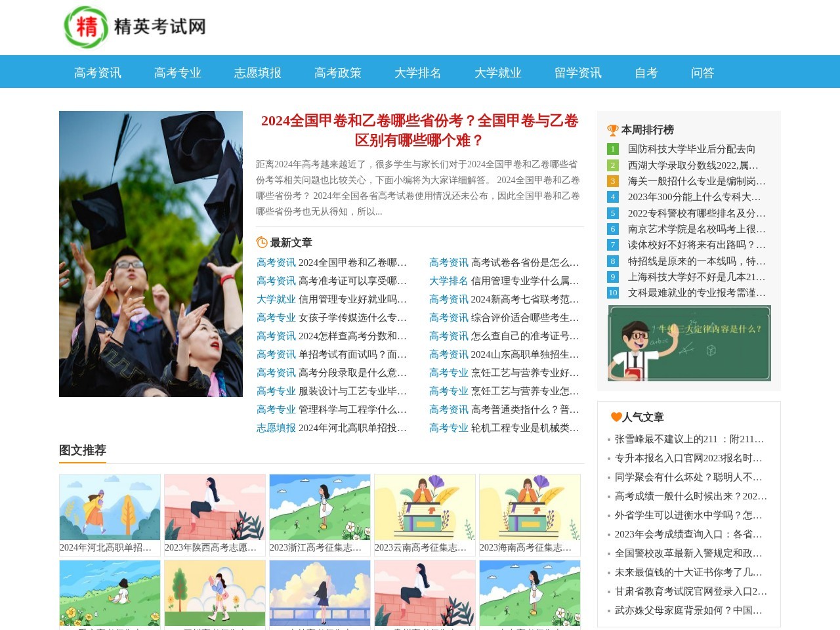Viewport: 840px width, 630px height.
Task: Open article 综合评价适合哪些考生
Action: point(525,318)
